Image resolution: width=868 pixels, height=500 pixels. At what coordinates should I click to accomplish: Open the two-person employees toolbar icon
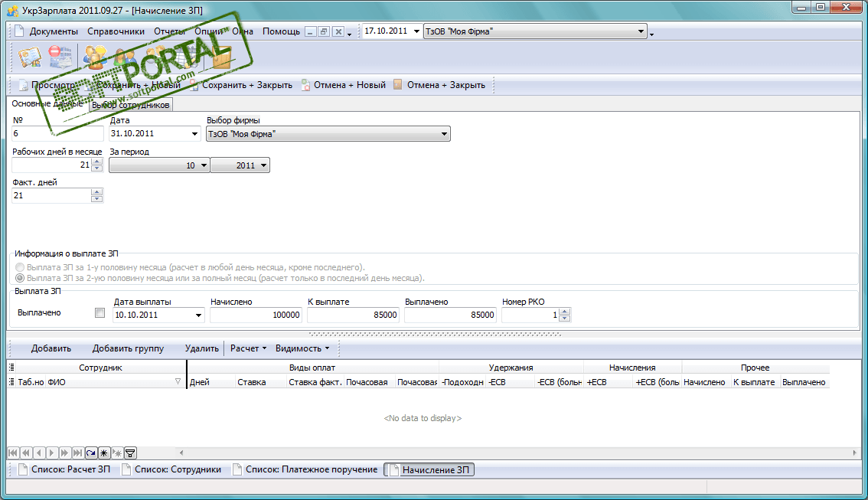[126, 57]
